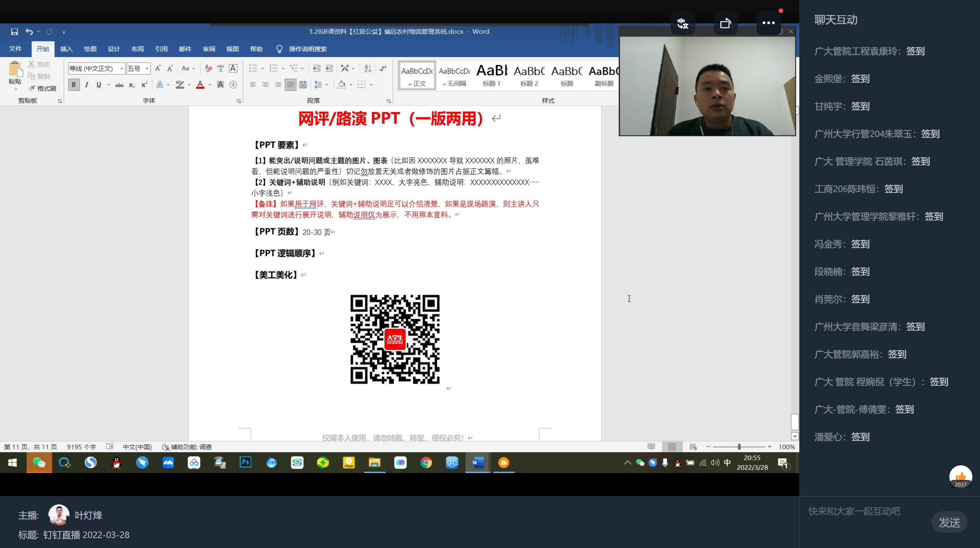Open Photoshop from the taskbar
Image resolution: width=980 pixels, height=548 pixels.
tap(245, 462)
